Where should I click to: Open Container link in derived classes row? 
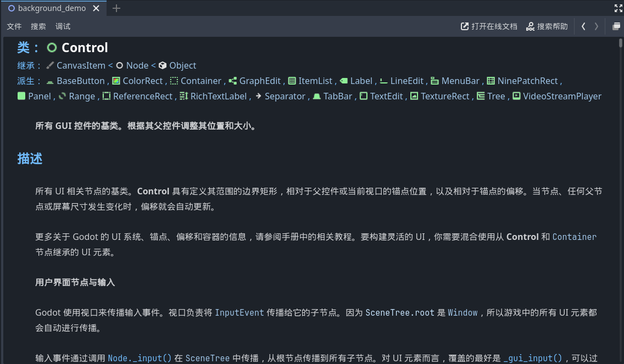(x=201, y=81)
